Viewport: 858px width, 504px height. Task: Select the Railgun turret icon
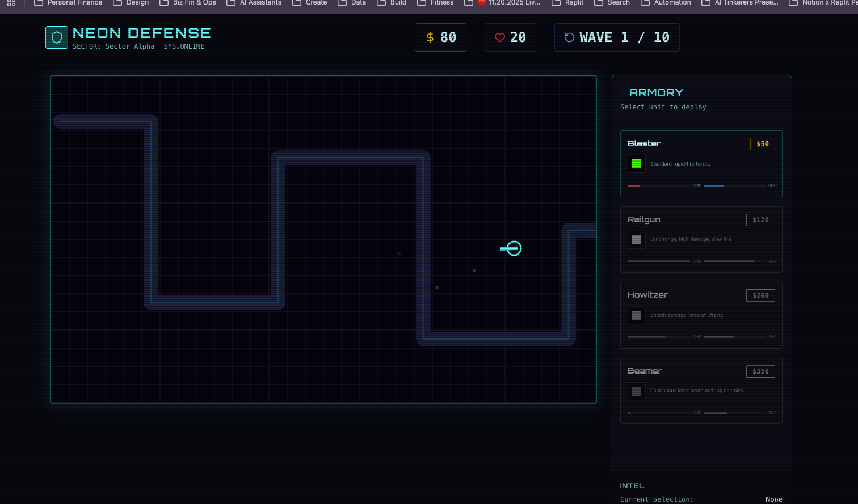(637, 240)
